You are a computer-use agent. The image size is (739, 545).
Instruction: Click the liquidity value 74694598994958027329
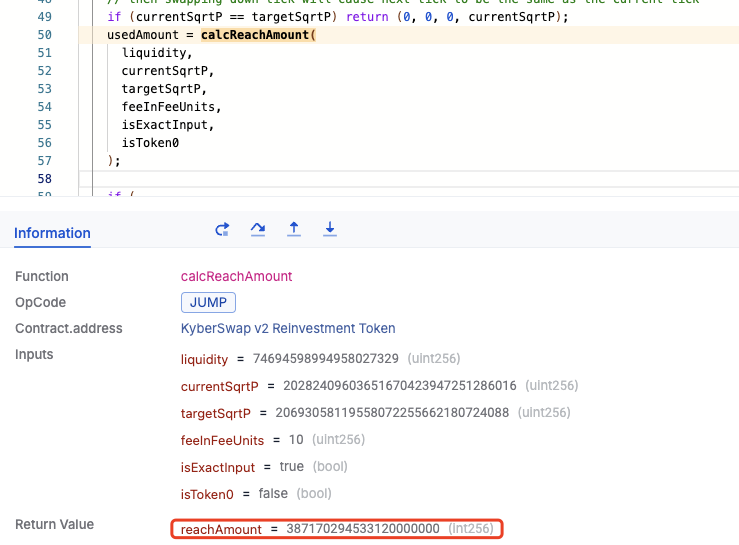(x=326, y=359)
